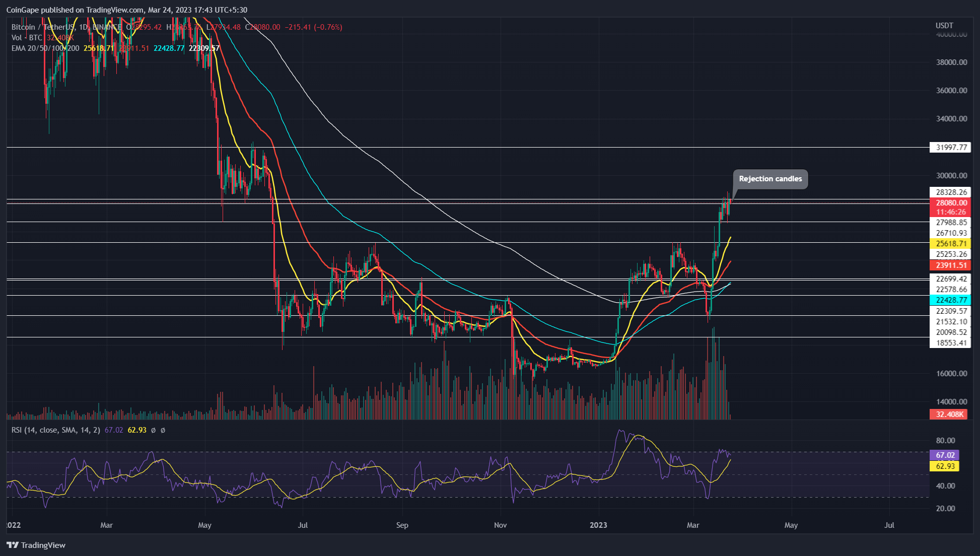This screenshot has width=980, height=556.
Task: Click the EMA 20/50/100/200 indicator legend
Action: point(45,48)
